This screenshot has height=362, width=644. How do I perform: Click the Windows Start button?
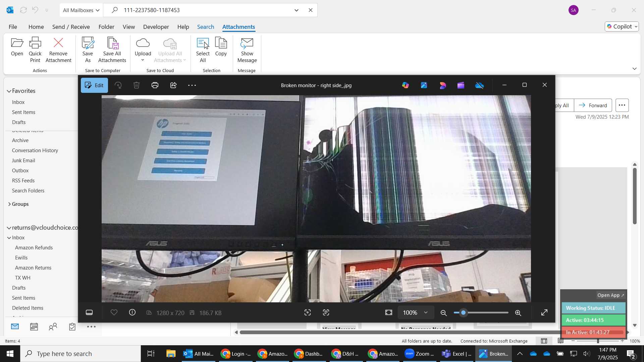[x=10, y=354]
